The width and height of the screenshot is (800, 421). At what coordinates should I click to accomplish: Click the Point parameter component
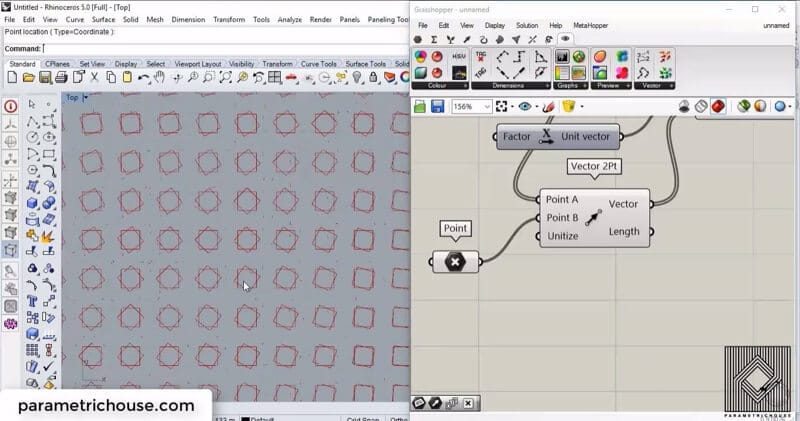pos(455,262)
